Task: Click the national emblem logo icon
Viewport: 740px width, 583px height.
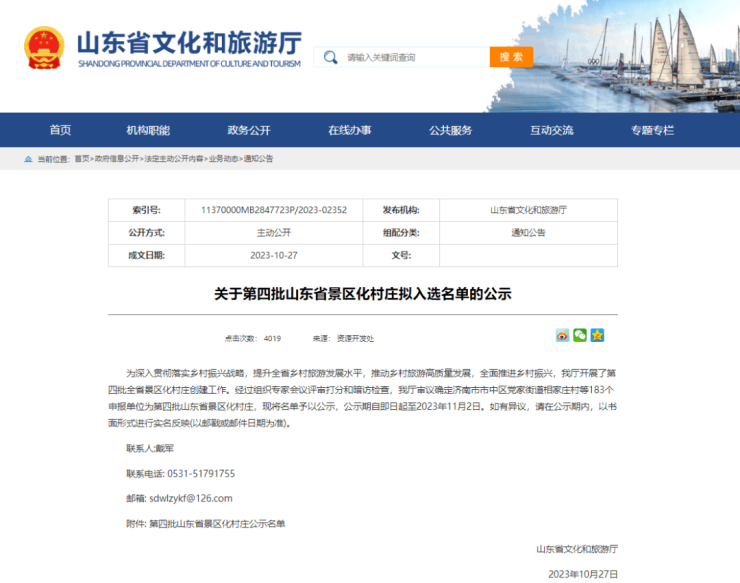Action: [44, 47]
